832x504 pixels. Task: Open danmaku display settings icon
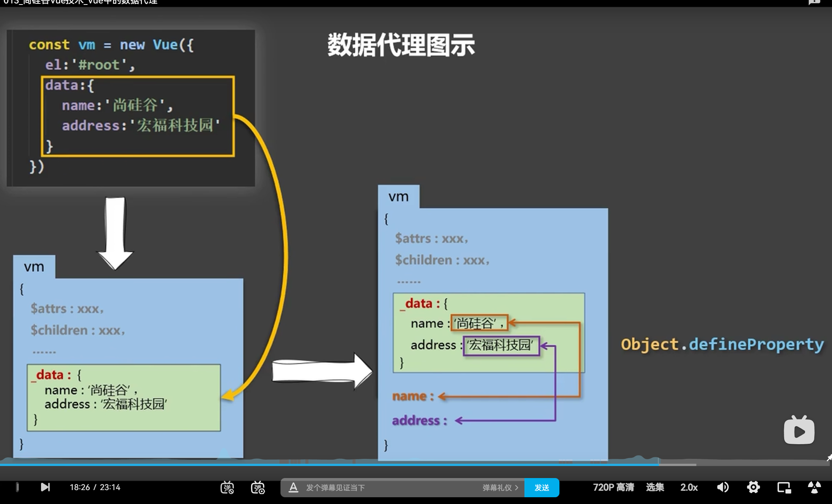[x=258, y=487]
